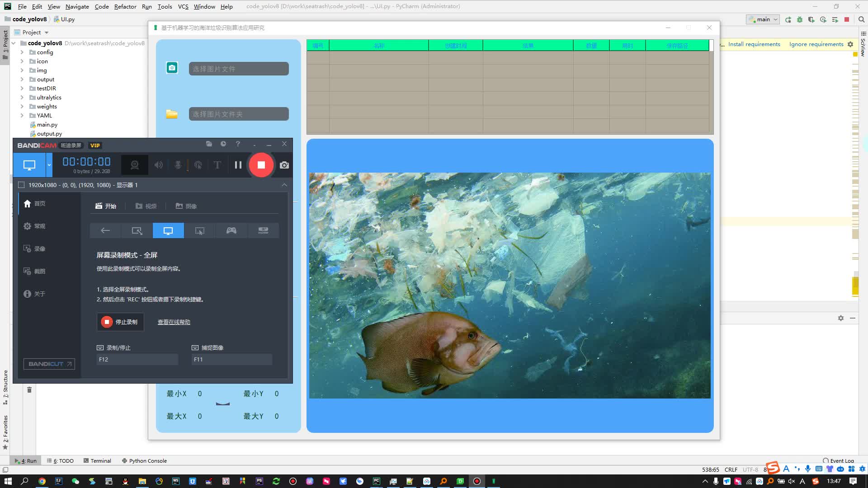Expand the weights folder
868x488 pixels.
22,107
